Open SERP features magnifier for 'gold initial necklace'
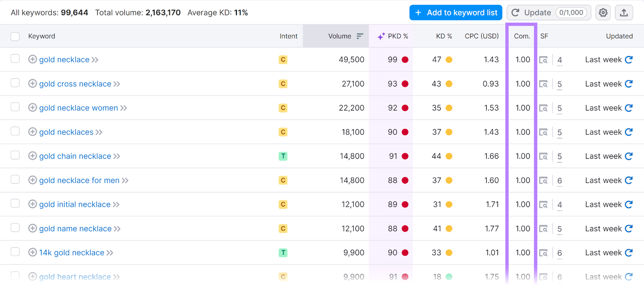 [x=543, y=204]
